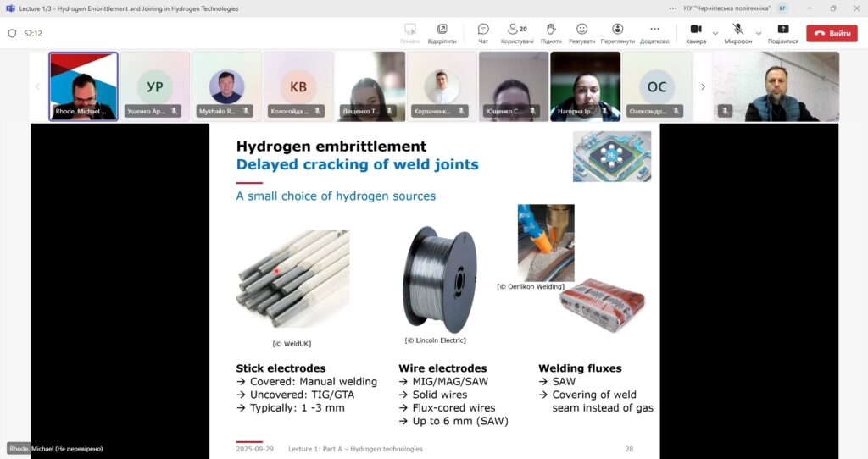The image size is (868, 459).
Task: Open the Додатково more actions menu
Action: [654, 33]
